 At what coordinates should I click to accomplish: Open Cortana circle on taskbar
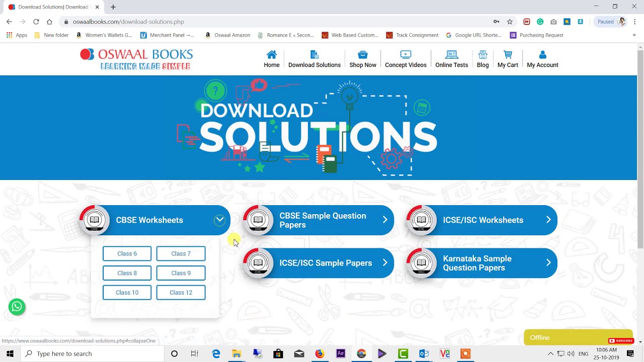click(x=174, y=353)
